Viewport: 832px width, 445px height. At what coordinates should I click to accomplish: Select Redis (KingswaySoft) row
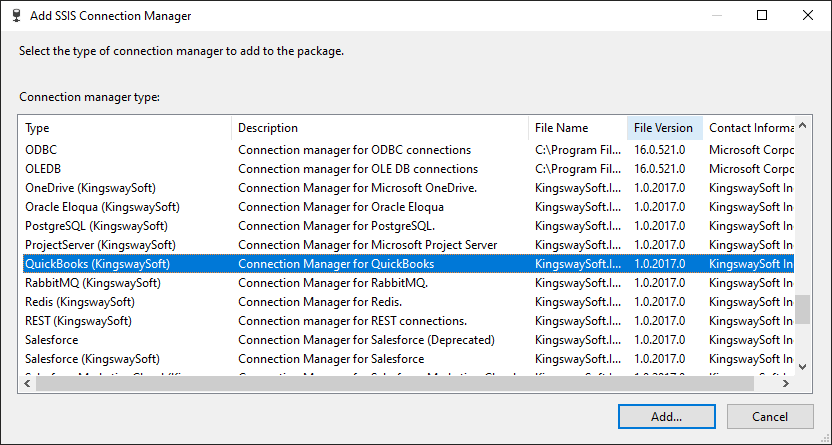(x=409, y=302)
